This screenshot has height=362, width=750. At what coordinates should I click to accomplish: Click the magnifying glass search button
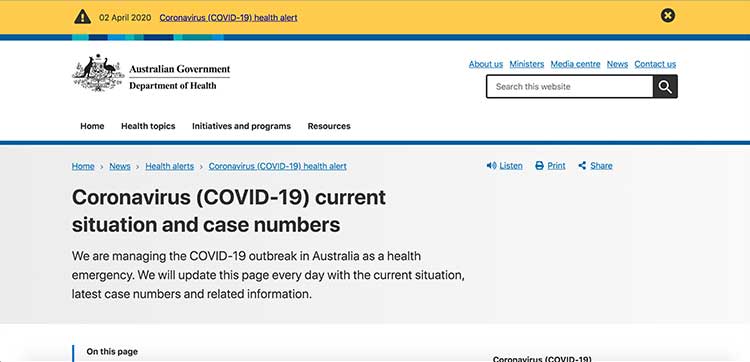point(665,87)
